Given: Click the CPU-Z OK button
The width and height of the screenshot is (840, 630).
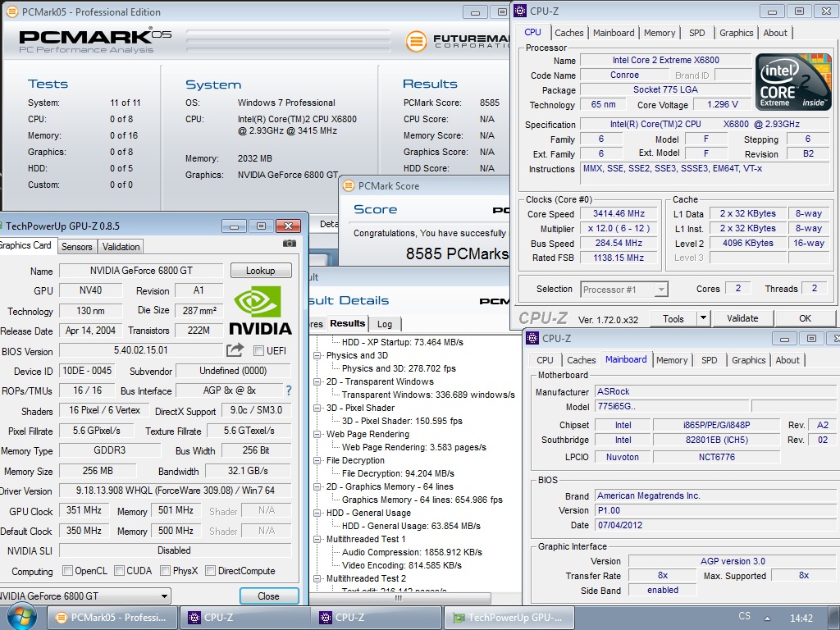Looking at the screenshot, I should coord(805,318).
